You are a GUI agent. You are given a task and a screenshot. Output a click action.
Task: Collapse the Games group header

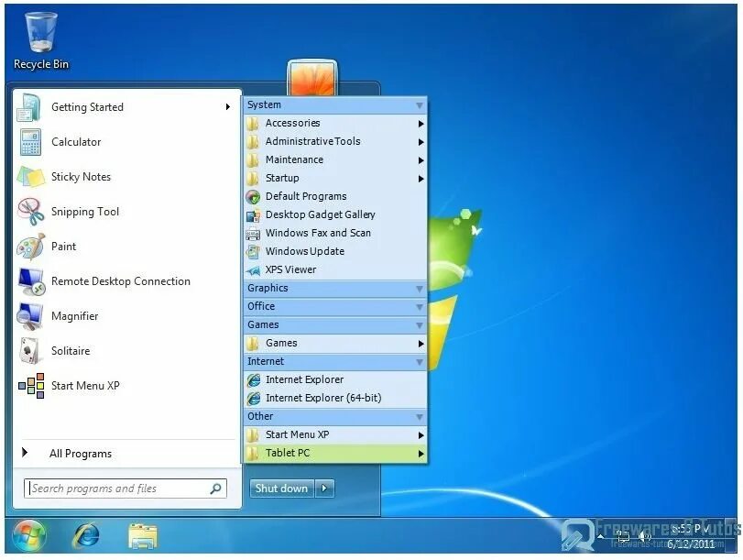tap(335, 324)
